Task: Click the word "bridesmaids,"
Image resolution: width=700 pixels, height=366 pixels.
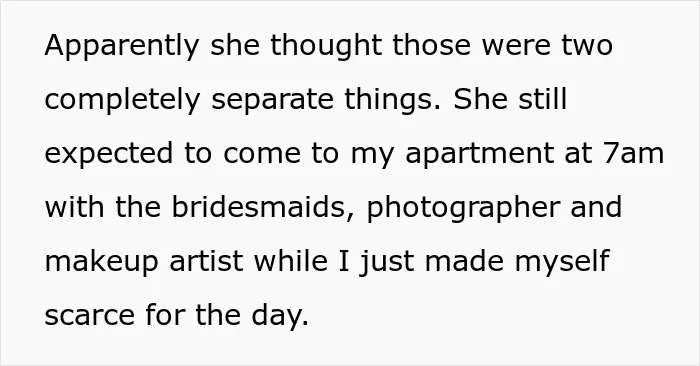Action: pos(263,207)
